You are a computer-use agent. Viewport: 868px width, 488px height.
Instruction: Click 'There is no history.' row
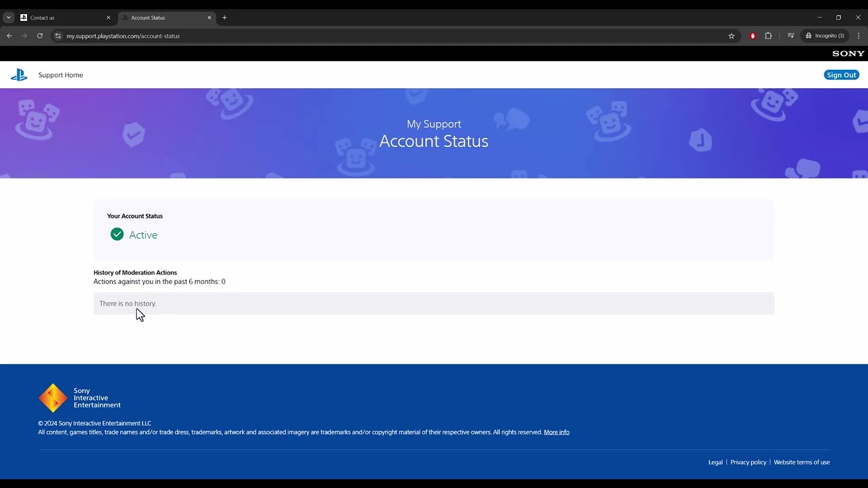pyautogui.click(x=434, y=304)
